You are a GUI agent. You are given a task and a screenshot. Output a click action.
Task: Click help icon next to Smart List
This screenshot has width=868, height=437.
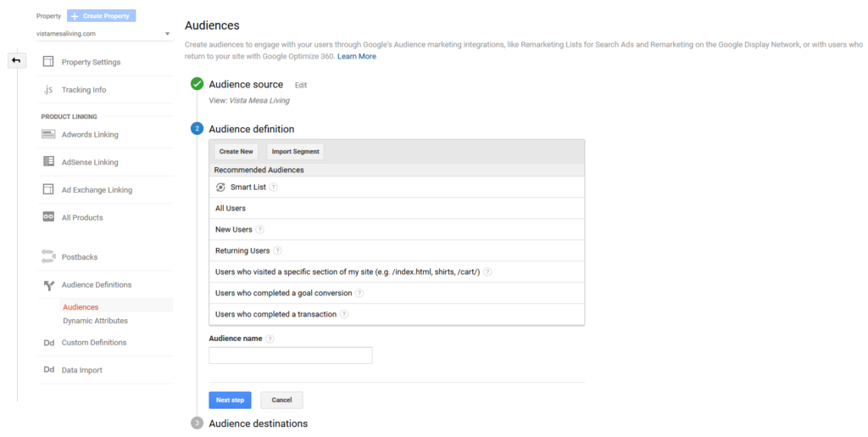point(274,188)
